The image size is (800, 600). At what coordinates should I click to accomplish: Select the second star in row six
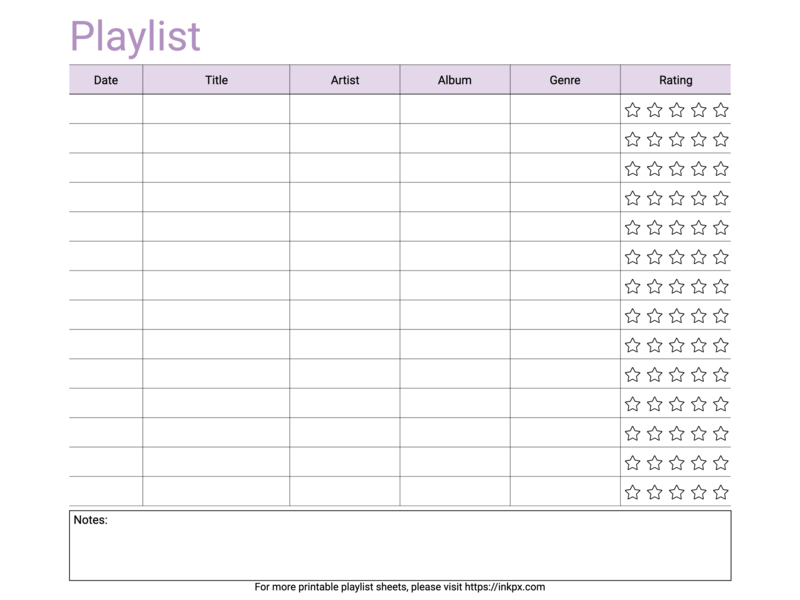(x=655, y=257)
